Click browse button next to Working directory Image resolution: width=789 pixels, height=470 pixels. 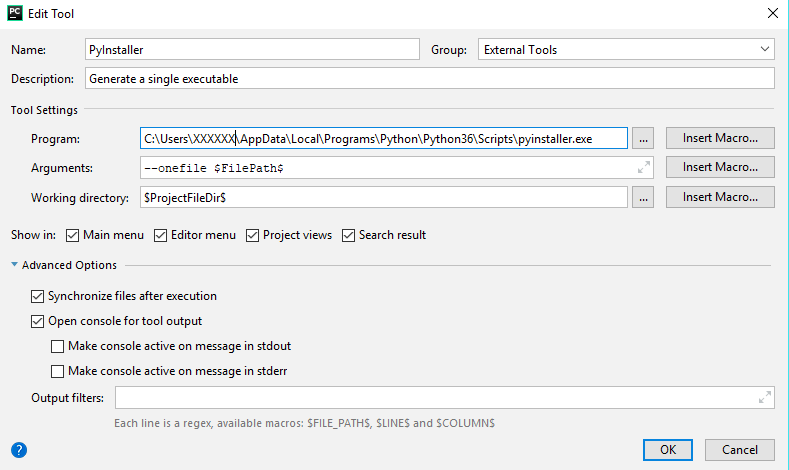tap(644, 198)
